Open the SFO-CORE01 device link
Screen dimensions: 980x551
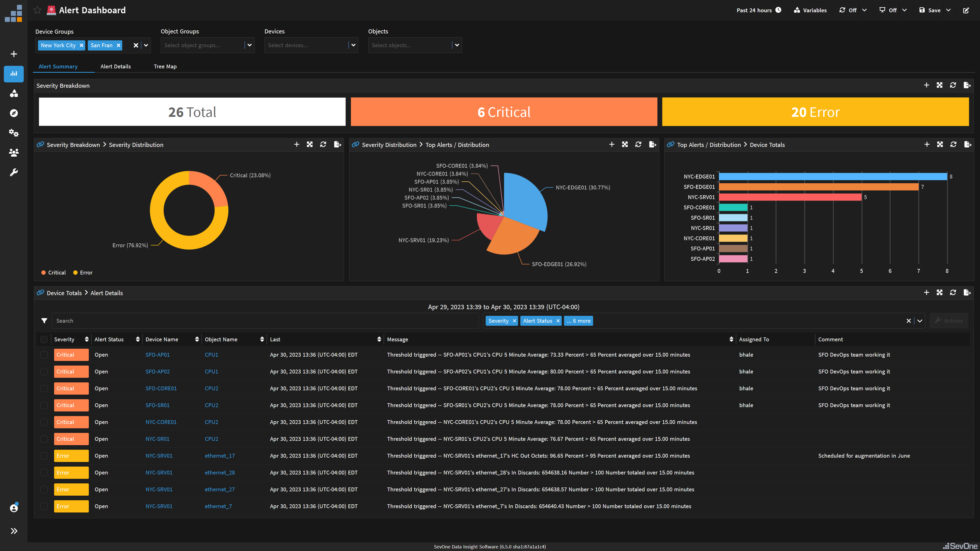[x=161, y=388]
